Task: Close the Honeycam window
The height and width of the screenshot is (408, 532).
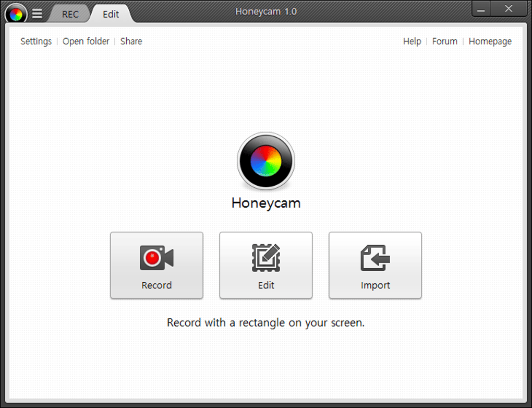Action: (x=508, y=9)
